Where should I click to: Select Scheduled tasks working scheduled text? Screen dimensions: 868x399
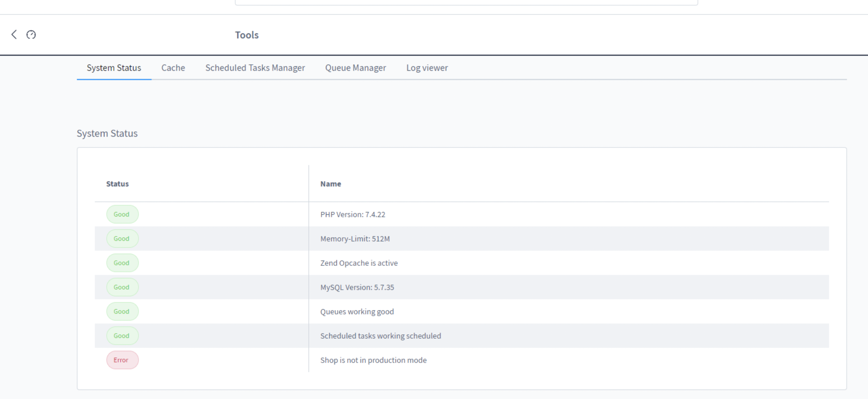pyautogui.click(x=381, y=336)
